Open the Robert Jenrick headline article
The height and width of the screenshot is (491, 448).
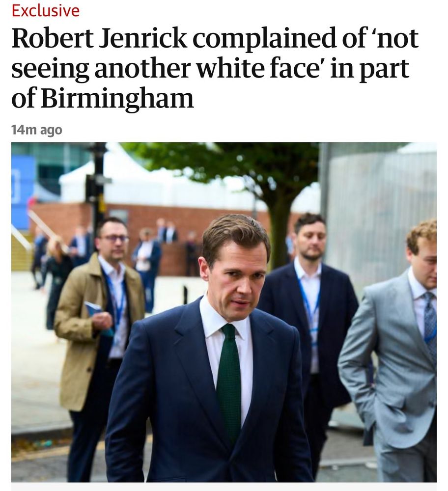point(215,68)
